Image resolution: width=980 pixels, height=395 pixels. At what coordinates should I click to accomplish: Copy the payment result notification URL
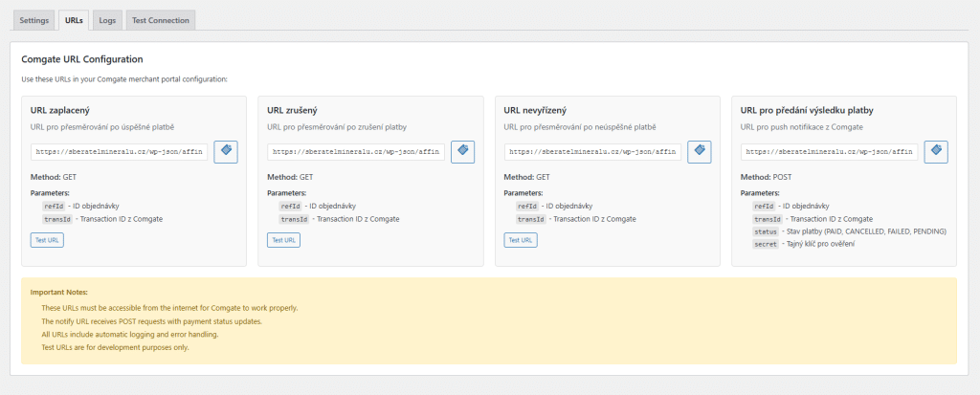(936, 152)
